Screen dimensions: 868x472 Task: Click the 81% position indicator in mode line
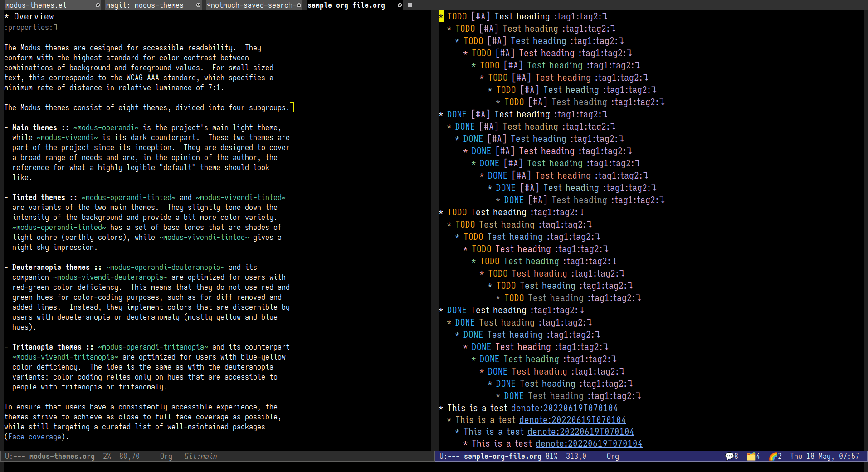point(552,456)
